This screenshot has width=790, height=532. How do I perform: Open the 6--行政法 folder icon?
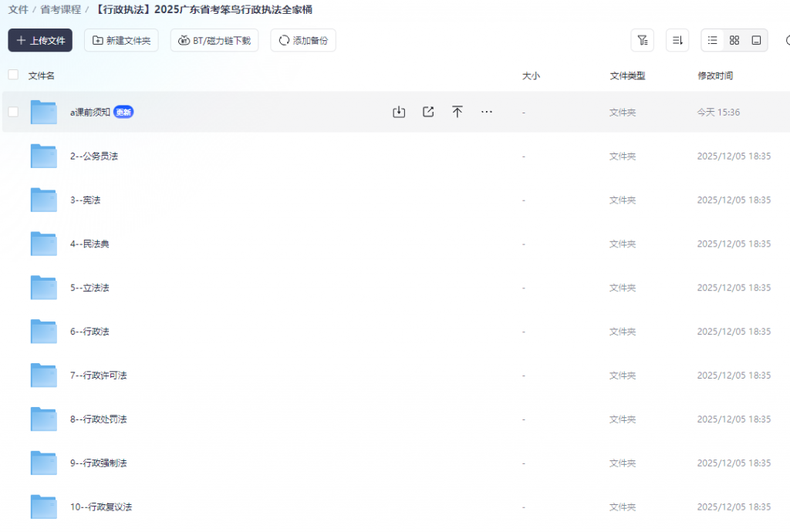[44, 332]
